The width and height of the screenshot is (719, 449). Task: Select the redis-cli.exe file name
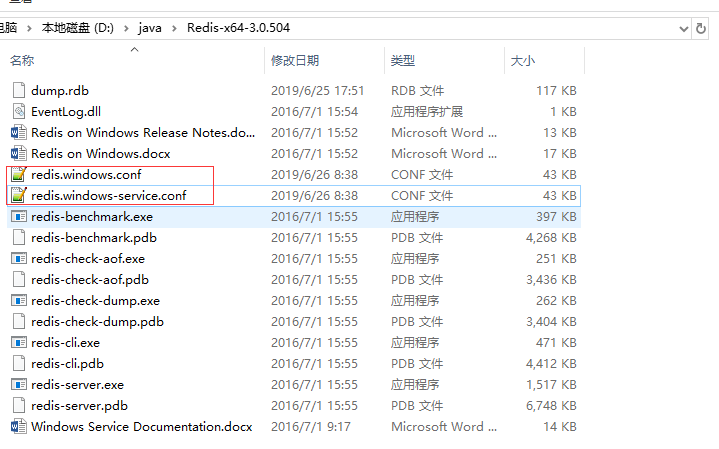(66, 343)
